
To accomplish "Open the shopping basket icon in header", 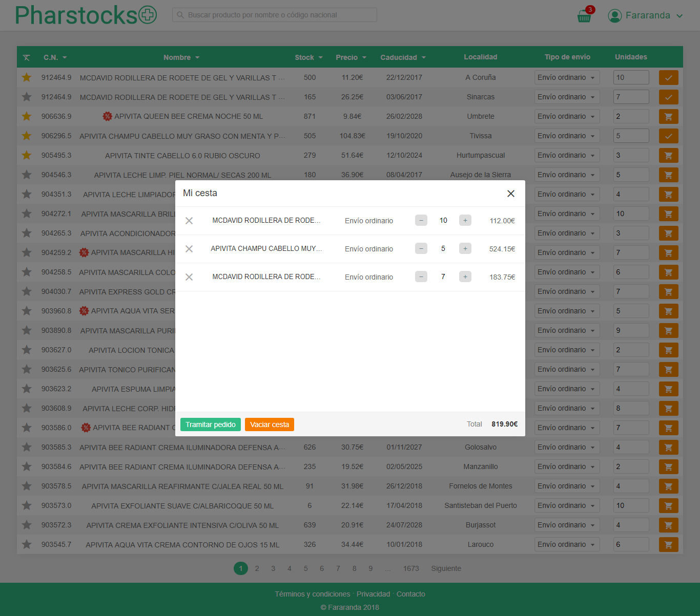I will click(x=585, y=15).
